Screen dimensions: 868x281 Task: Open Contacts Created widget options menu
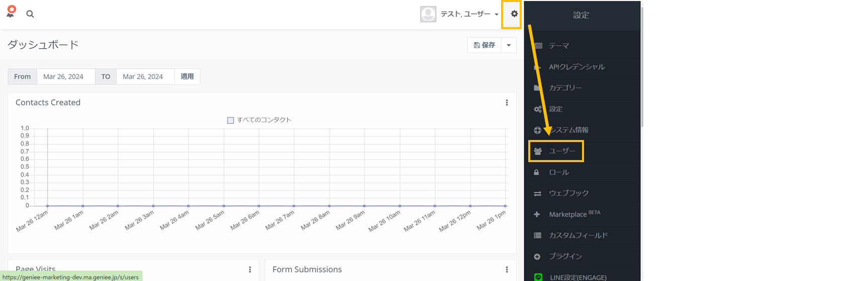click(x=507, y=102)
